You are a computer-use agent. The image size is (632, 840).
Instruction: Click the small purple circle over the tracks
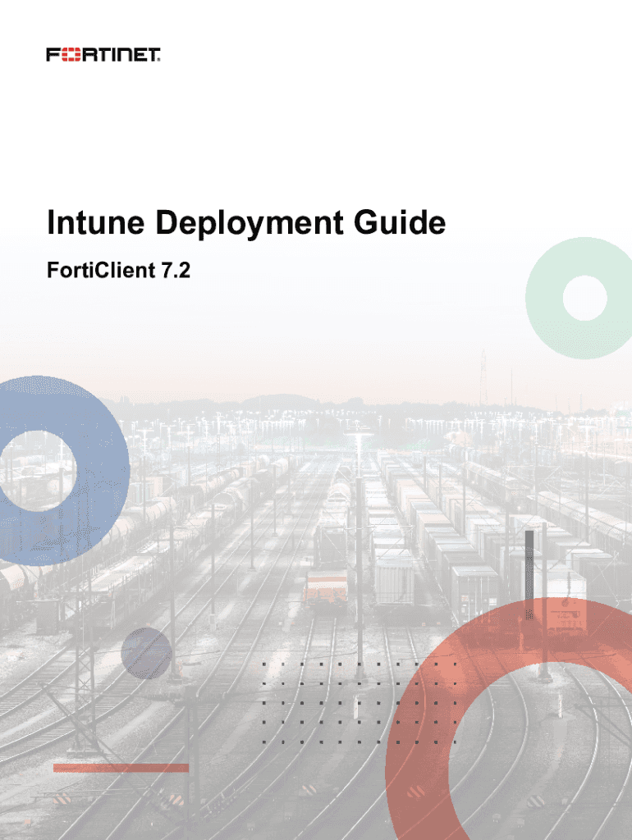pyautogui.click(x=146, y=653)
